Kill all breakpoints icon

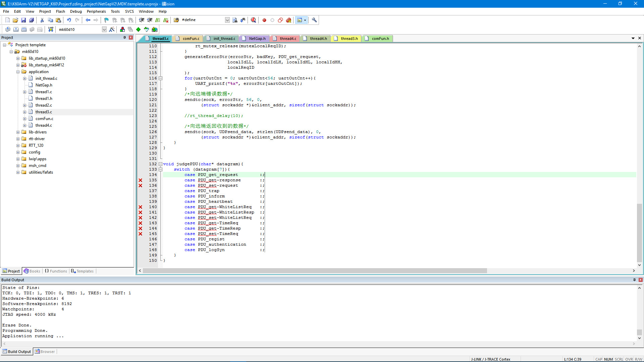point(288,20)
